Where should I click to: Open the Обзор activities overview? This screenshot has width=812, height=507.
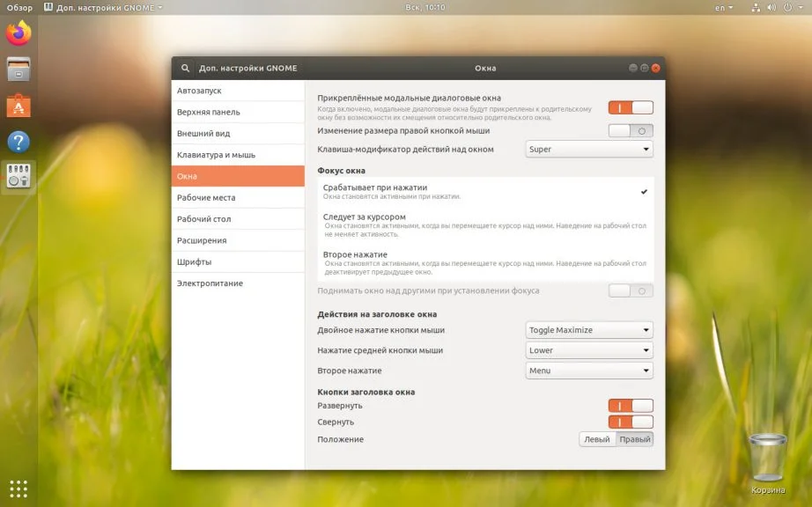pos(19,7)
